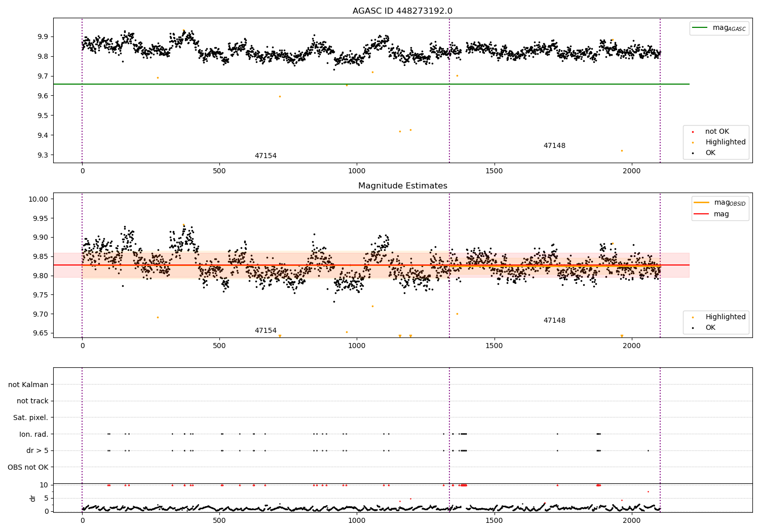The image size is (760, 532).
Task: Click the 'OK' entry in middle plot legend
Action: click(x=710, y=328)
